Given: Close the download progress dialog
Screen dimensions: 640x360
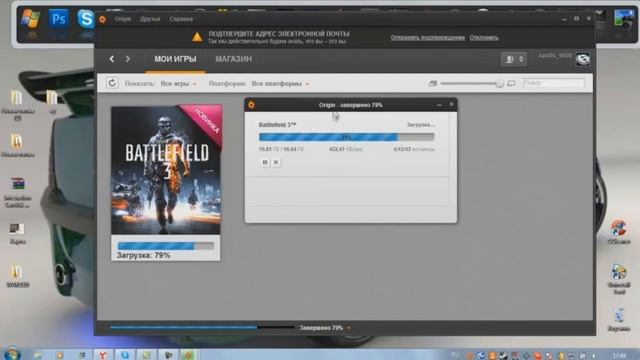Looking at the screenshot, I should pyautogui.click(x=451, y=104).
